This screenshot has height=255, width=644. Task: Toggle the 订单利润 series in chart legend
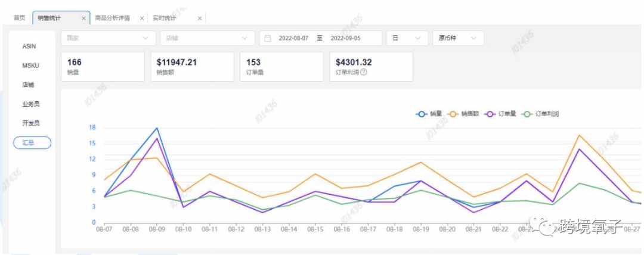540,114
